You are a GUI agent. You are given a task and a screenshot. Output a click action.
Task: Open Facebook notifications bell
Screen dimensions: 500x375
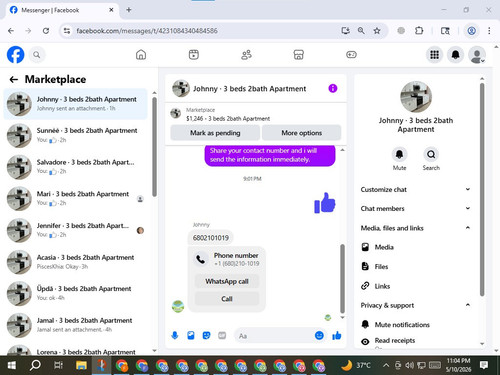pyautogui.click(x=456, y=55)
